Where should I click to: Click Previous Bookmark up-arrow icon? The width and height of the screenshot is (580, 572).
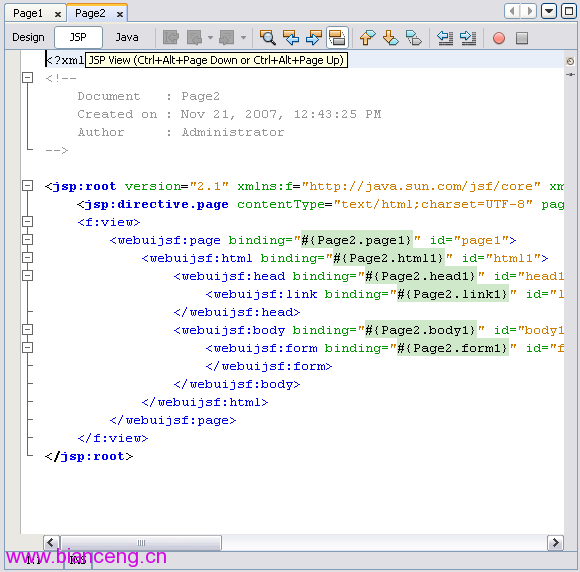(367, 37)
